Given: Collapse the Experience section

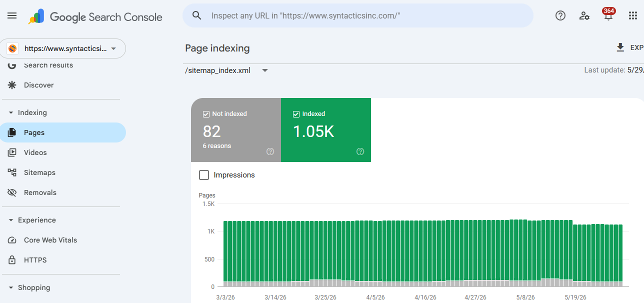Looking at the screenshot, I should 11,220.
